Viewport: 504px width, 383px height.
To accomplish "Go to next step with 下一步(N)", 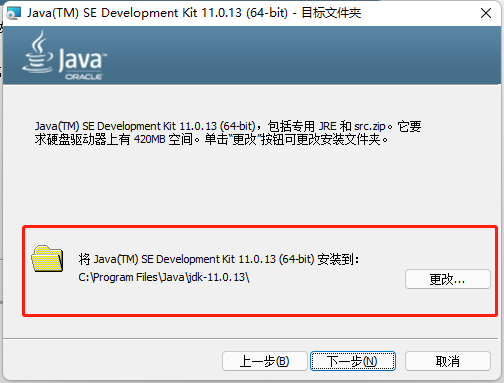I will tap(353, 361).
